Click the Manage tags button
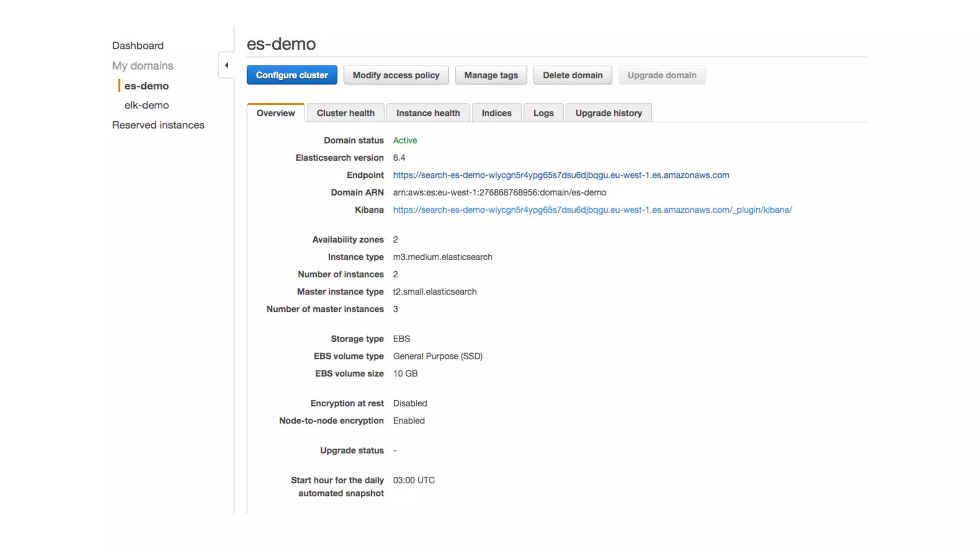The height and width of the screenshot is (551, 980). click(x=491, y=75)
